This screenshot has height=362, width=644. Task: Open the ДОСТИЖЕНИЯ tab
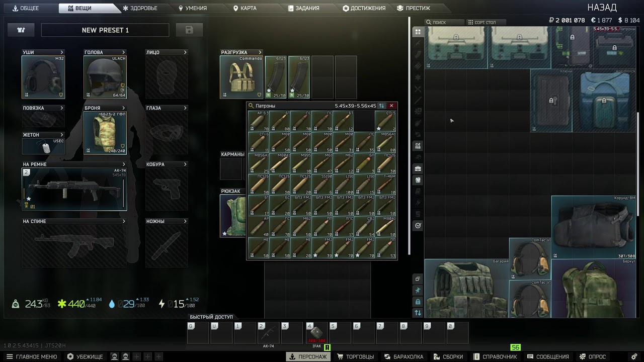364,8
